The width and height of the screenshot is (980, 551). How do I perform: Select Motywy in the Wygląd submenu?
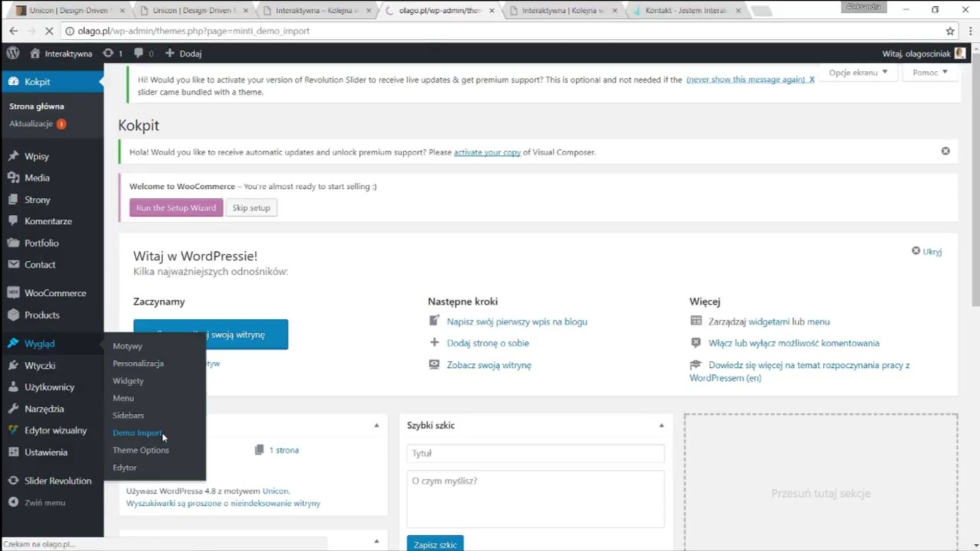coord(128,346)
